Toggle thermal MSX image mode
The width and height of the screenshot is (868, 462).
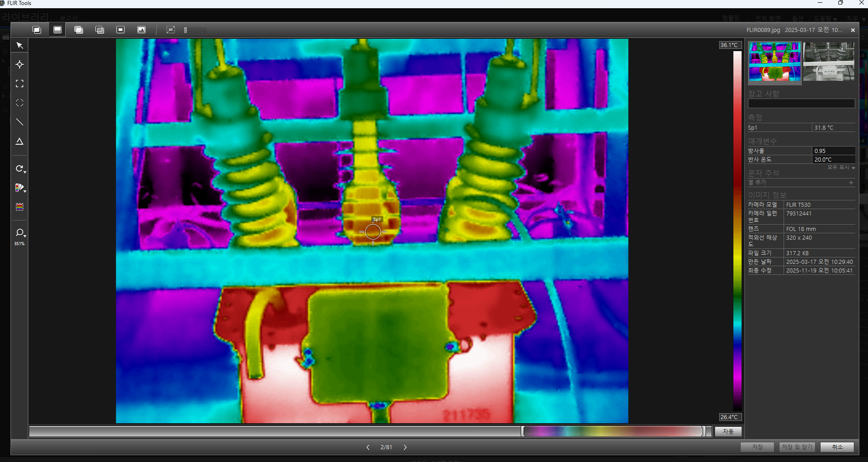pos(37,30)
